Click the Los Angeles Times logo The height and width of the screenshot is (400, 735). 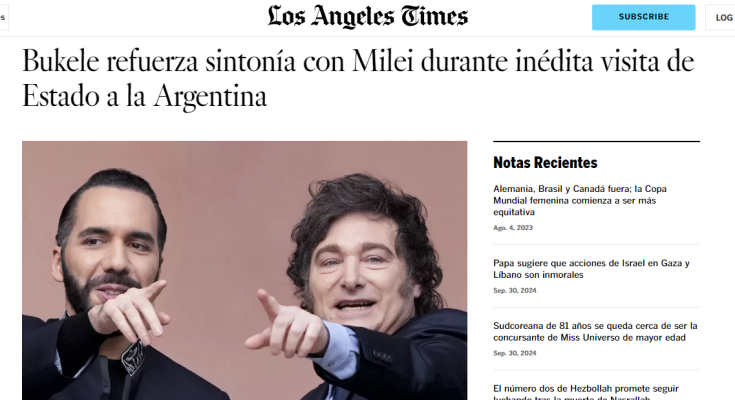click(x=368, y=17)
